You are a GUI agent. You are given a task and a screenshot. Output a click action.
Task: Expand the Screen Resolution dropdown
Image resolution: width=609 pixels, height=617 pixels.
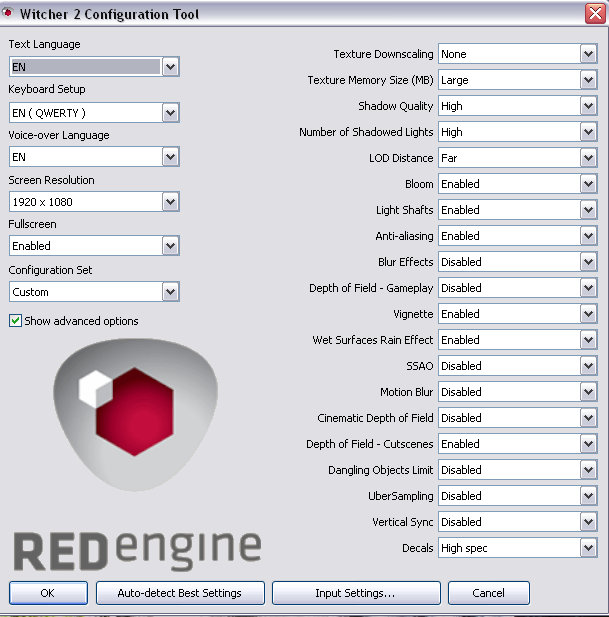[94, 202]
